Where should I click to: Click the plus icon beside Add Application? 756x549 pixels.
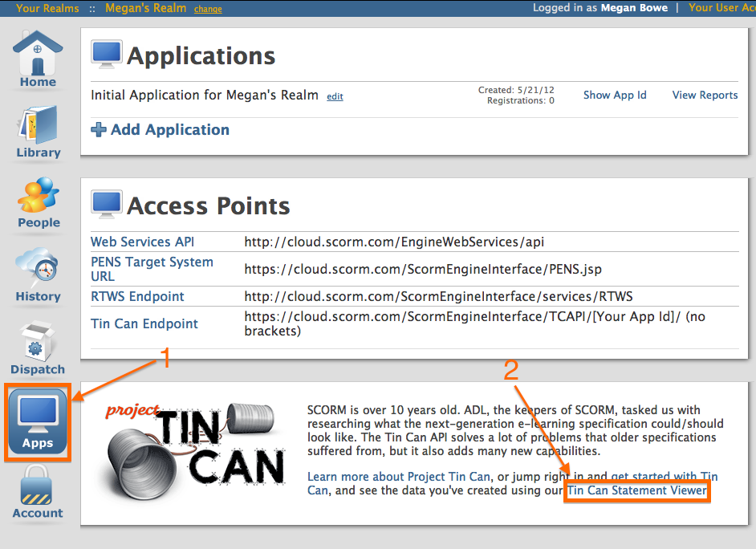[98, 129]
